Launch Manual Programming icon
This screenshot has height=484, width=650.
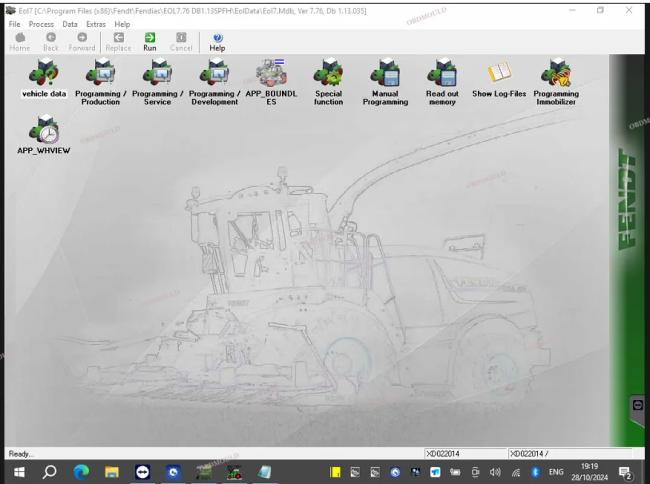point(385,74)
